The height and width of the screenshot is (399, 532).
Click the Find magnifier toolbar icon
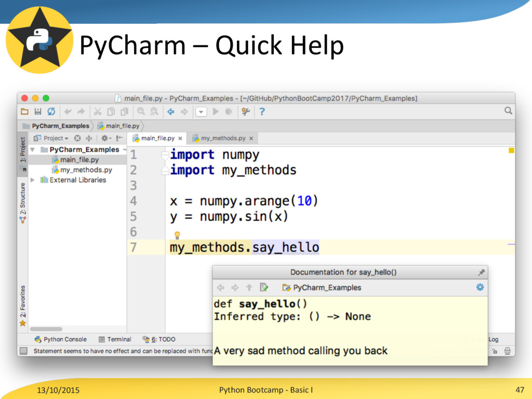(141, 111)
